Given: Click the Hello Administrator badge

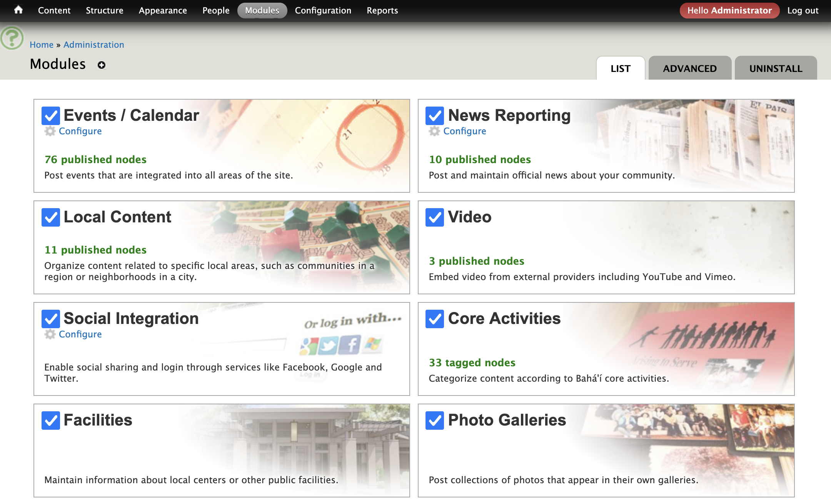Looking at the screenshot, I should coord(729,10).
